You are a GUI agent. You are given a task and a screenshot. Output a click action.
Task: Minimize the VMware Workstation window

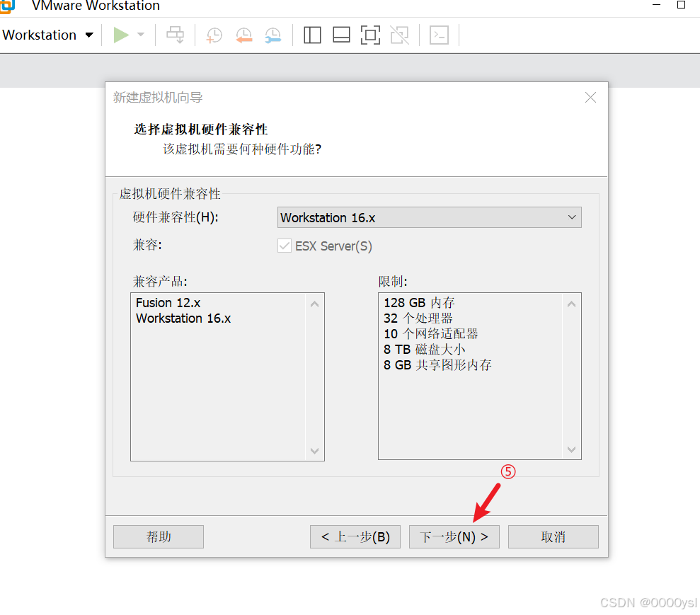click(656, 5)
